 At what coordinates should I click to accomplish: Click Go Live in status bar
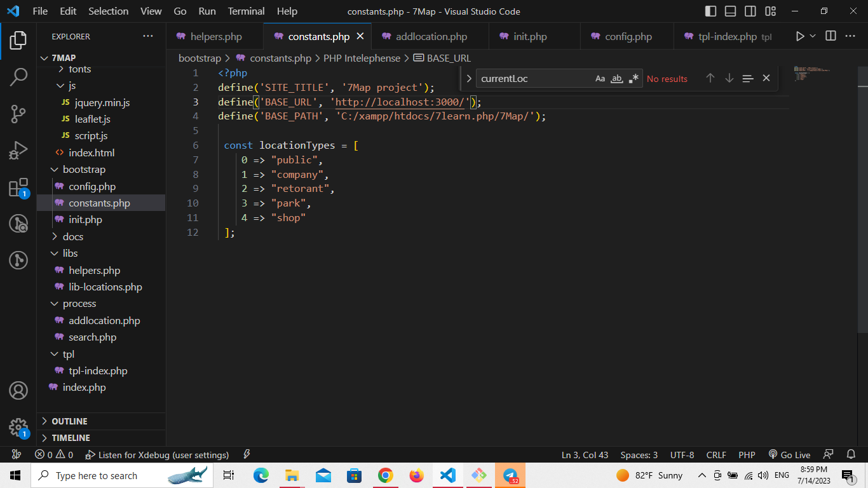tap(789, 455)
